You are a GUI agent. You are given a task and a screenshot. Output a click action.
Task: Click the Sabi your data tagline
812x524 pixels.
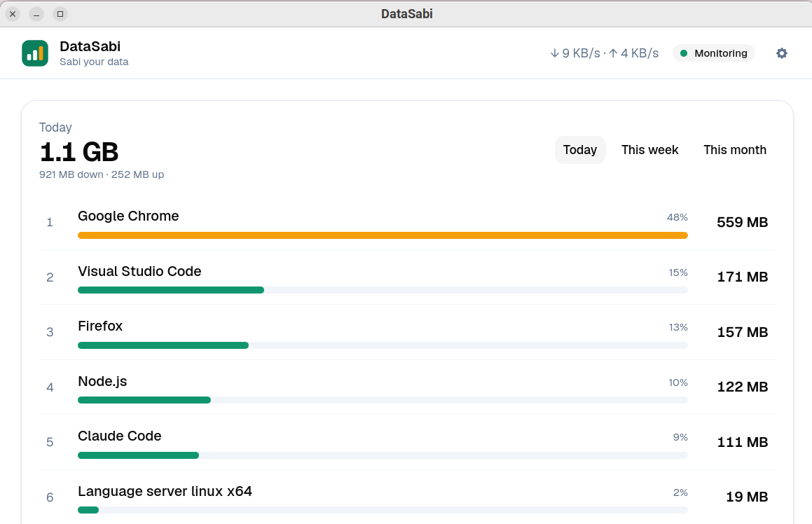pos(94,62)
